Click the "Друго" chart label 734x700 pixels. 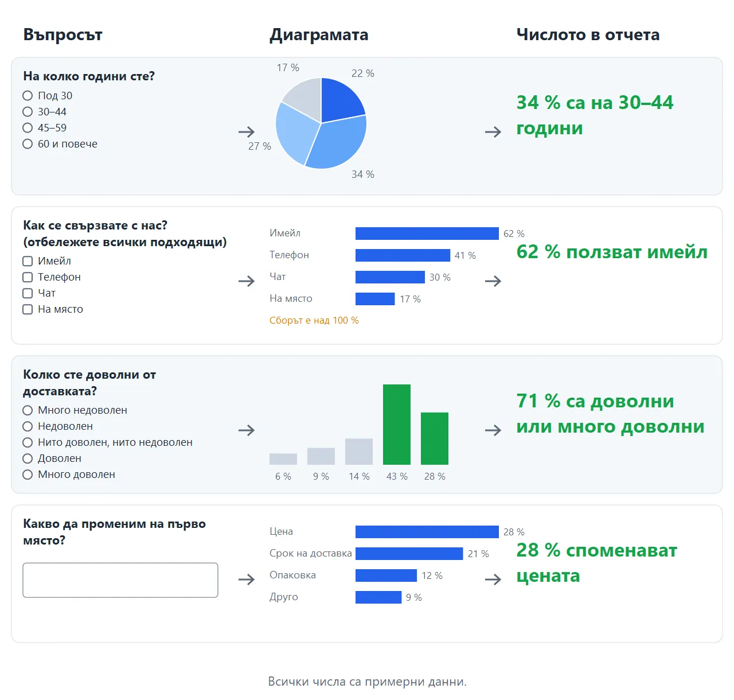[284, 597]
